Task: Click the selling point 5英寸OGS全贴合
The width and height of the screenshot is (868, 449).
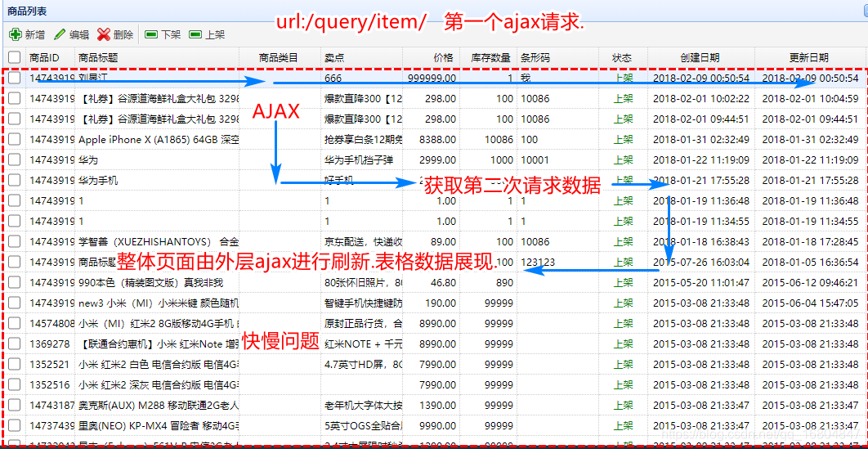Action: [364, 426]
